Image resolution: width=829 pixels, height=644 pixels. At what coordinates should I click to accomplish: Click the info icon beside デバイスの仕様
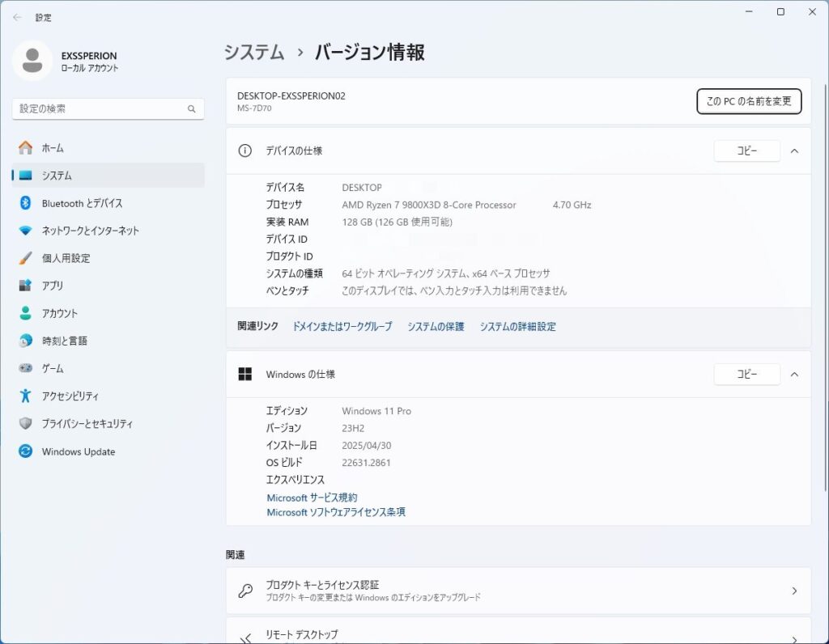244,150
